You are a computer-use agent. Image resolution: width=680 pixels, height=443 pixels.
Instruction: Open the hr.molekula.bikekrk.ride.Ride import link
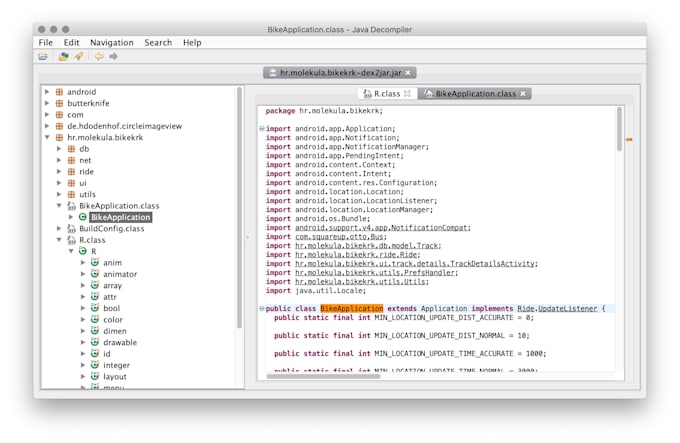tap(356, 255)
